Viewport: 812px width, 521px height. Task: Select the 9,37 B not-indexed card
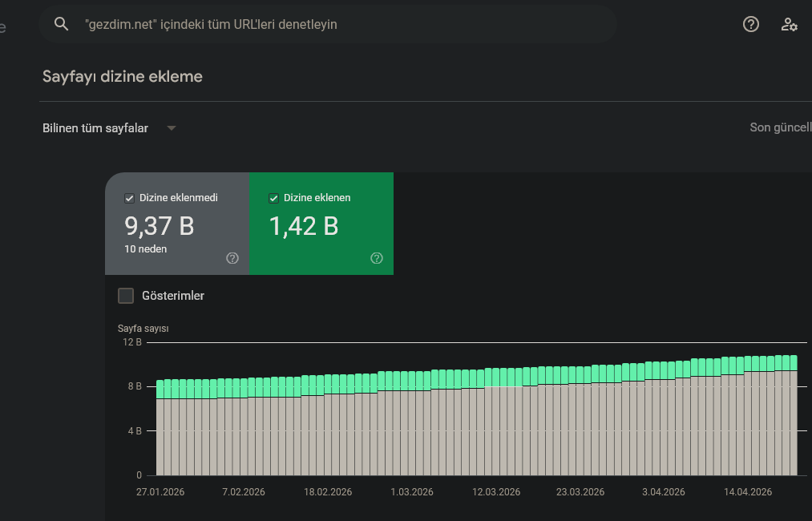pos(177,223)
